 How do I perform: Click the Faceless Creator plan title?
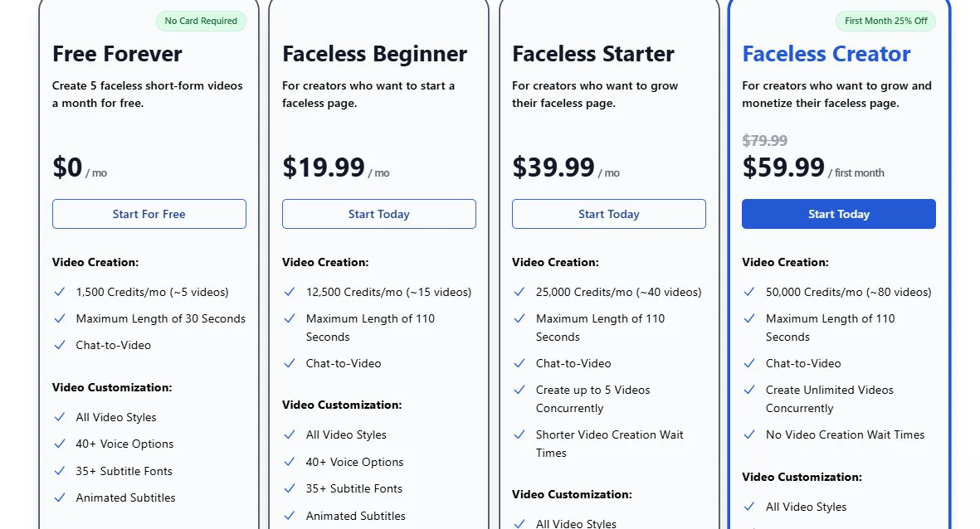(x=826, y=54)
